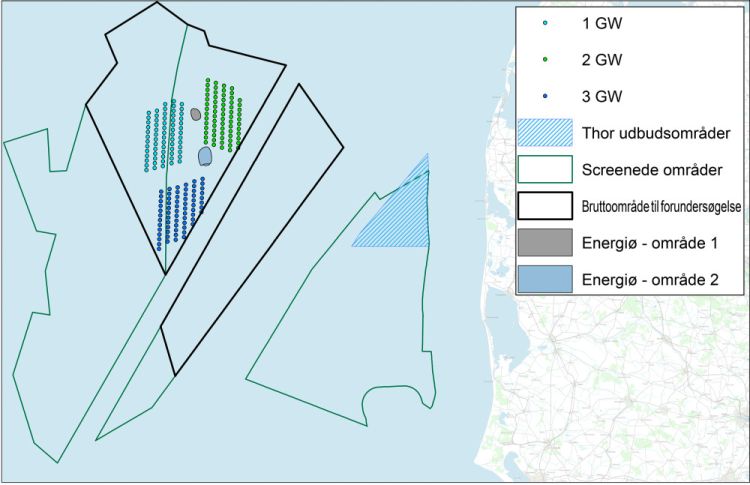Viewport: 750px width, 485px height.
Task: Click the blue Energiø område 2 shape on map
Action: pyautogui.click(x=205, y=156)
